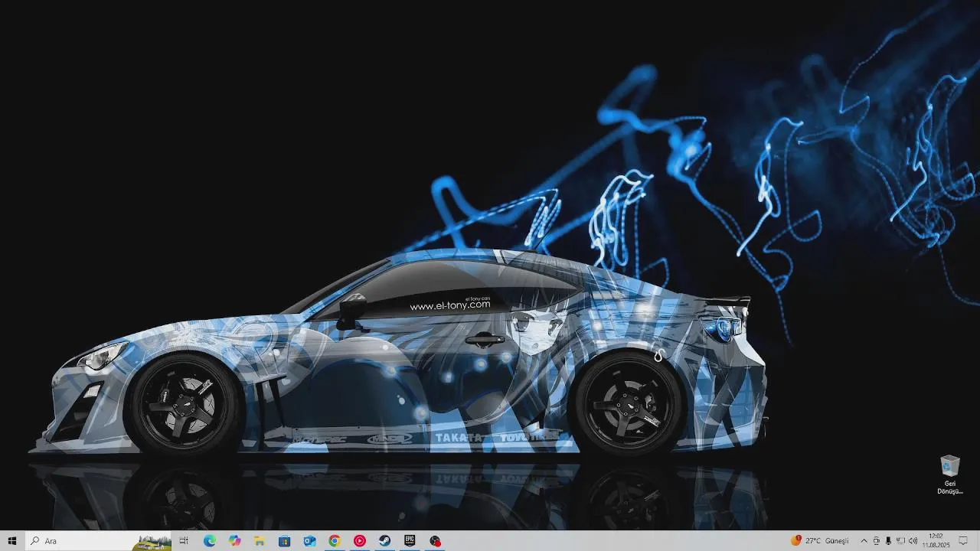Open the Geri Dönüşüm recycle bin icon
980x551 pixels.
click(x=949, y=475)
